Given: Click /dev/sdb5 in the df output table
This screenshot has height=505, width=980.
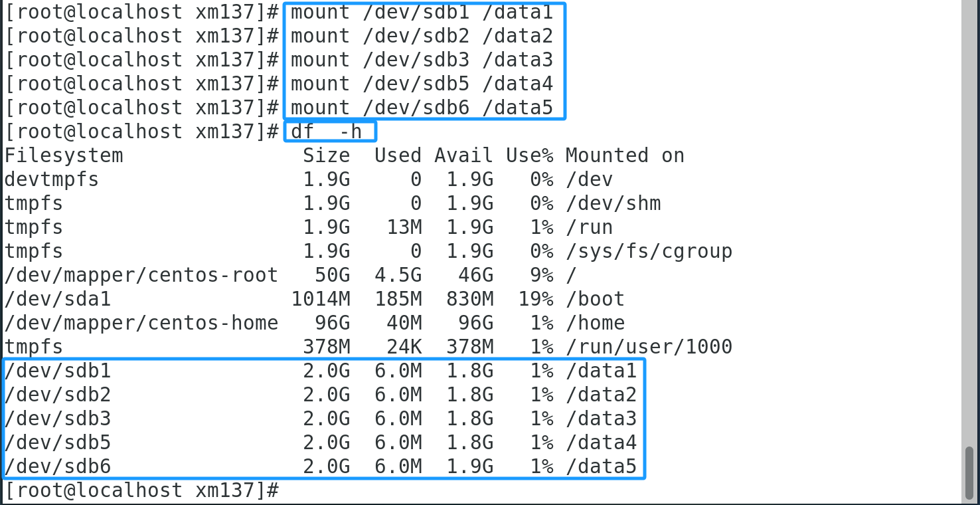Looking at the screenshot, I should (x=58, y=443).
